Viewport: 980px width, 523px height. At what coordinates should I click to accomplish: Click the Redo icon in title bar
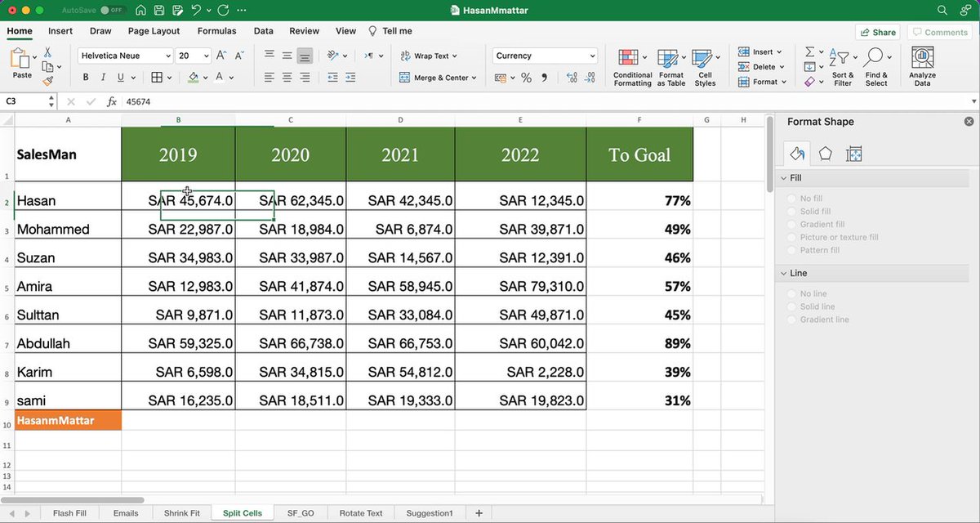click(x=223, y=11)
